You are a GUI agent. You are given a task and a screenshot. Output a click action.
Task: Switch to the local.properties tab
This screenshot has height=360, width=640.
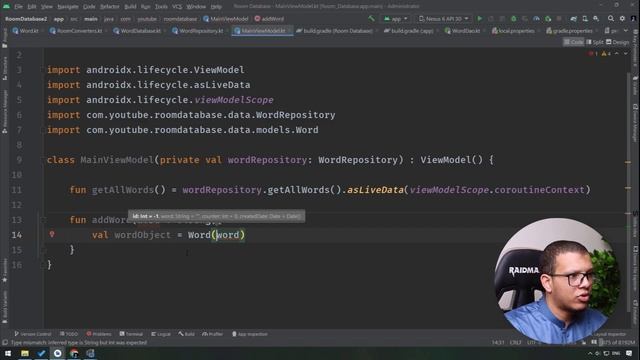[513, 31]
